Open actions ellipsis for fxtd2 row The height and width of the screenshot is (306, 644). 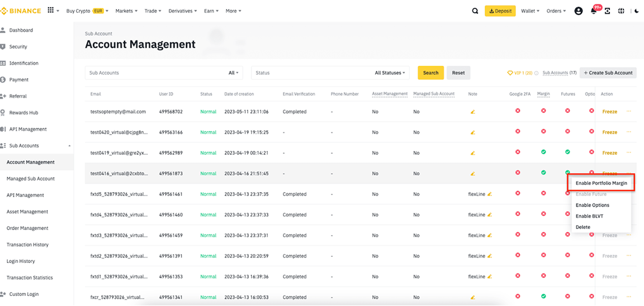pyautogui.click(x=629, y=255)
